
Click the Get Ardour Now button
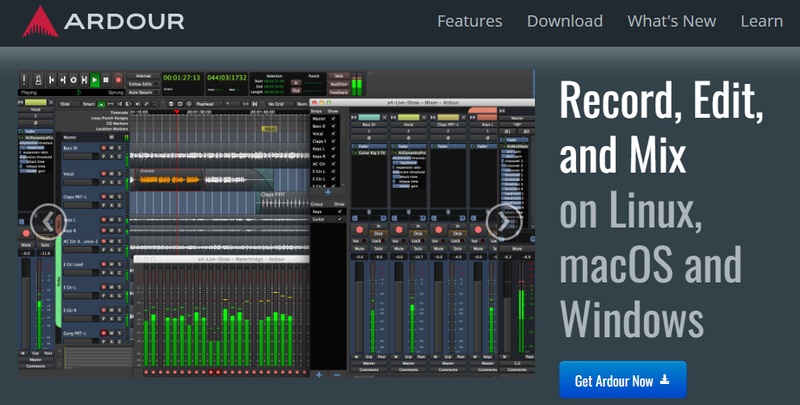coord(622,381)
